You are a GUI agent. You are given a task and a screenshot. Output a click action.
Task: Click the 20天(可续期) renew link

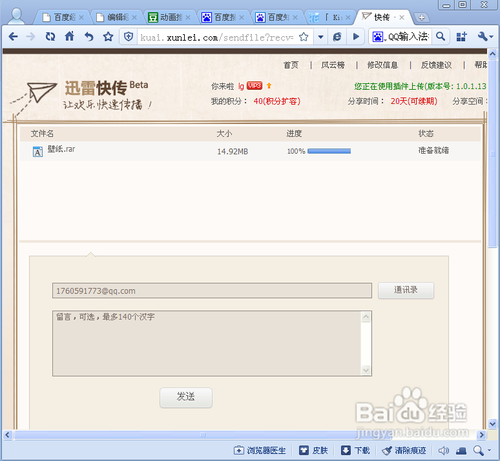(x=414, y=101)
